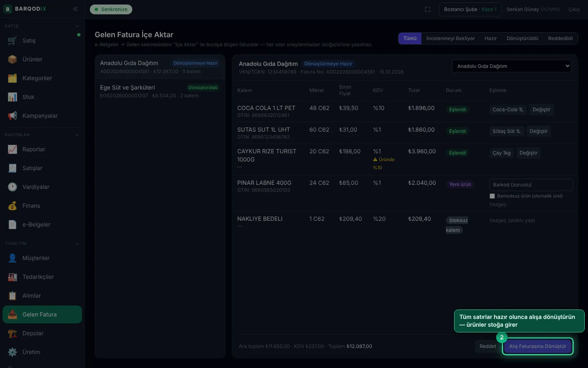Open the Bostancı Şube Kasa 1 selector
Screen dimensions: 588x368
470,9
